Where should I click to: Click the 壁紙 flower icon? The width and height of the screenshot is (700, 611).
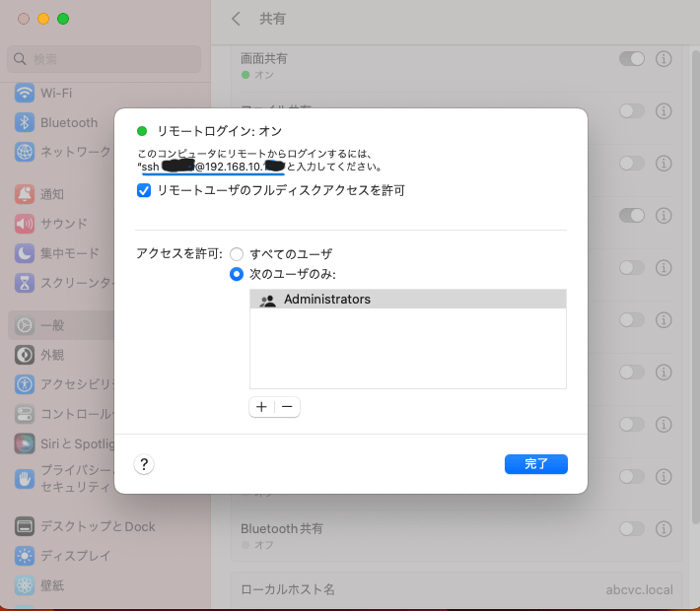pyautogui.click(x=25, y=585)
